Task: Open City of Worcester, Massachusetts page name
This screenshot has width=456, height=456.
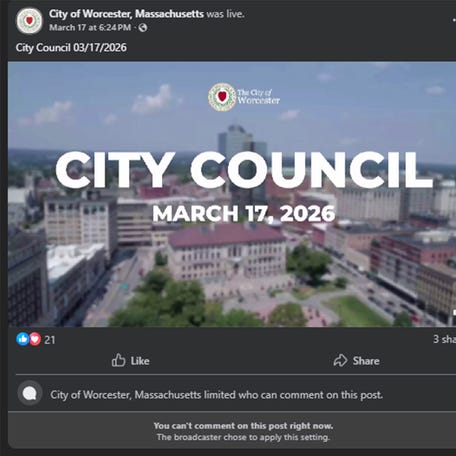Action: [126, 14]
